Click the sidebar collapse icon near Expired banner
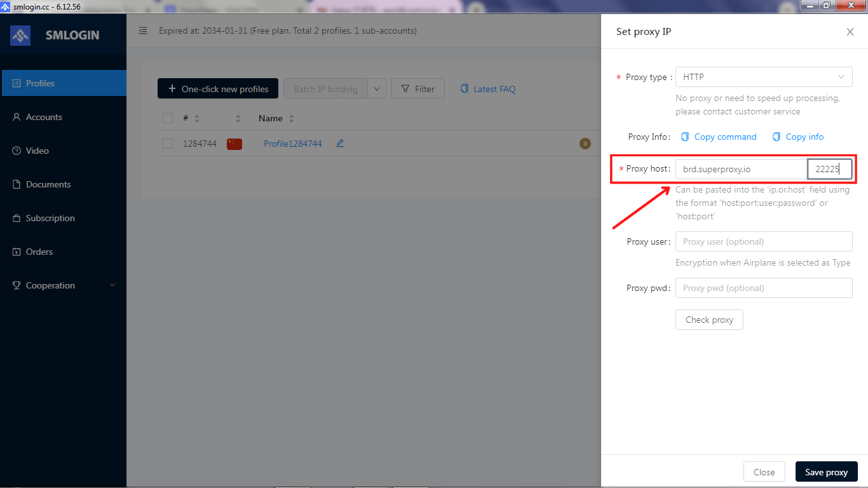The width and height of the screenshot is (868, 488). pos(143,30)
